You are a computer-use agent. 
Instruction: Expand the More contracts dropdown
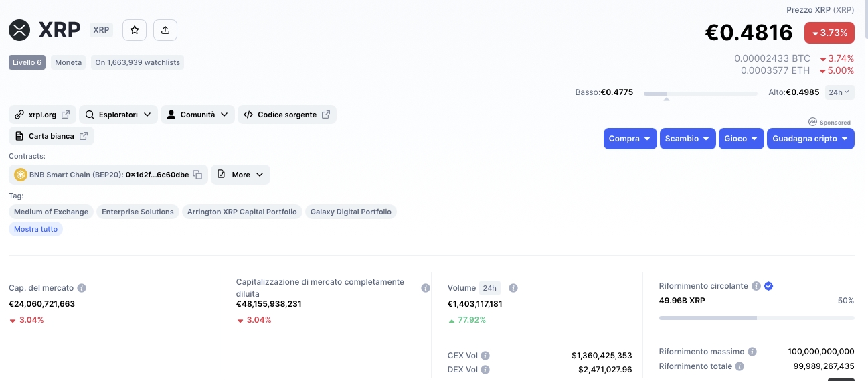[241, 175]
